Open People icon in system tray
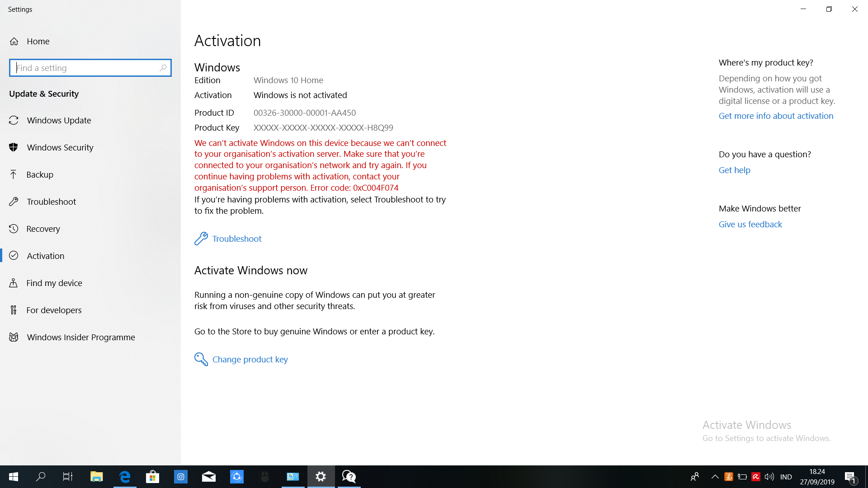The width and height of the screenshot is (868, 488). pyautogui.click(x=695, y=477)
